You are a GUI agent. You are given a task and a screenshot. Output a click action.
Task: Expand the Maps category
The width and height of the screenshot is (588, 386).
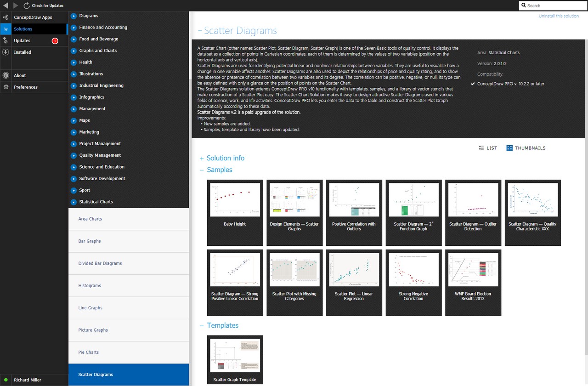(x=73, y=120)
